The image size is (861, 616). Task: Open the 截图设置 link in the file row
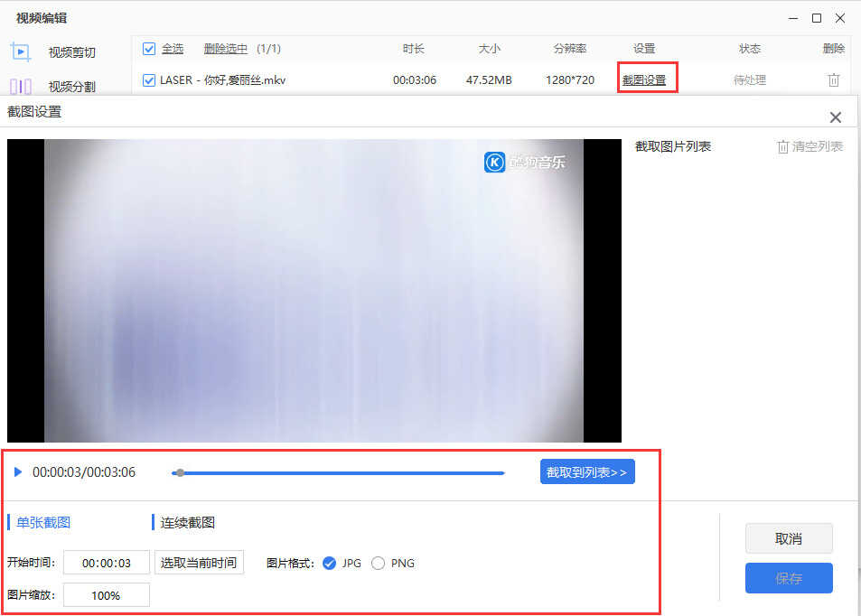[x=643, y=80]
